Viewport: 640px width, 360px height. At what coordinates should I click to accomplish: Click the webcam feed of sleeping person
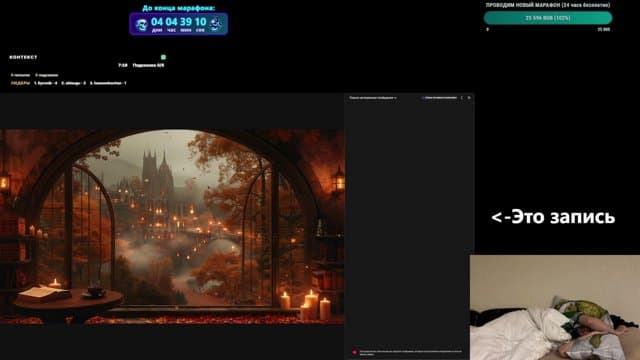pyautogui.click(x=555, y=308)
